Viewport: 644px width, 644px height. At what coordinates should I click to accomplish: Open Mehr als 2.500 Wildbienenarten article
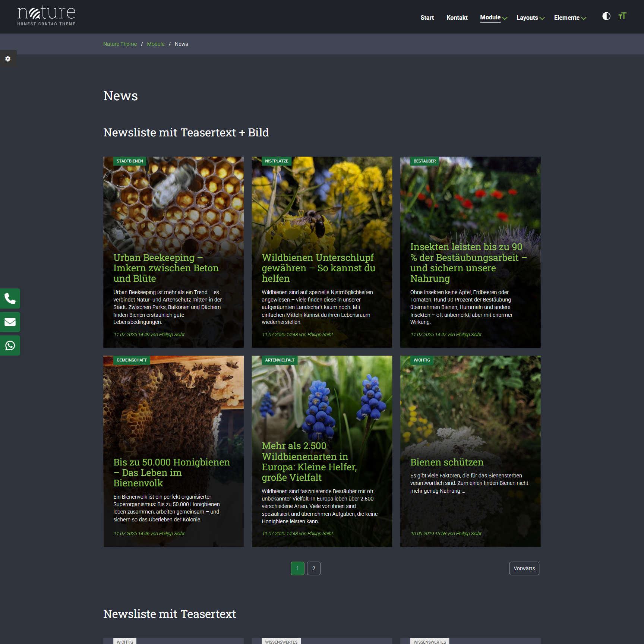pos(309,462)
